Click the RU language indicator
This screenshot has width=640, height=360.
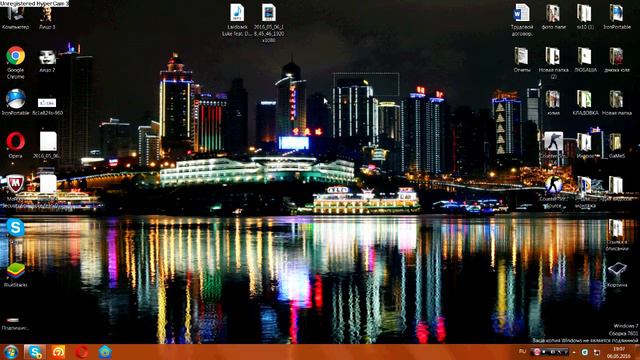522,351
